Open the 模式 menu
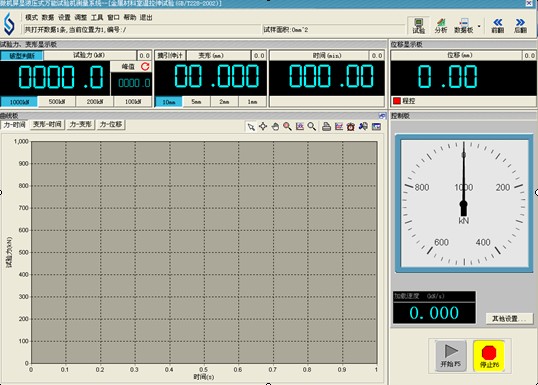The height and width of the screenshot is (385, 538). 31,18
